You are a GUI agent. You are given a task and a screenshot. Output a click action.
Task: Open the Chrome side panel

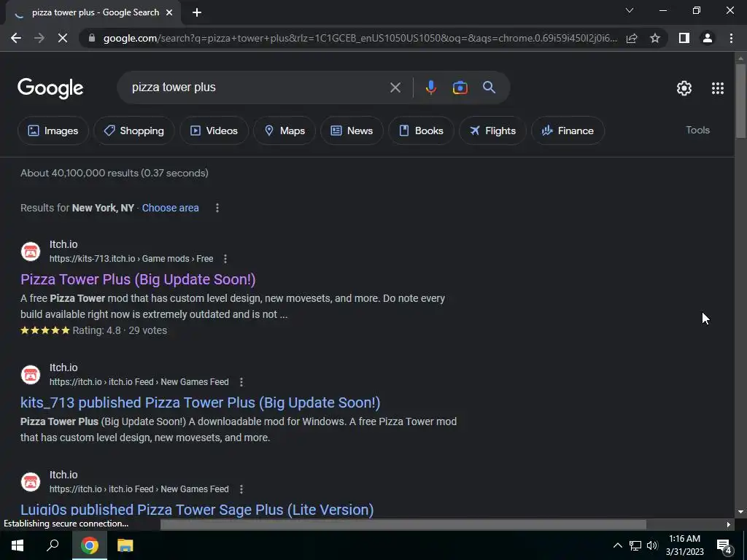coord(684,38)
